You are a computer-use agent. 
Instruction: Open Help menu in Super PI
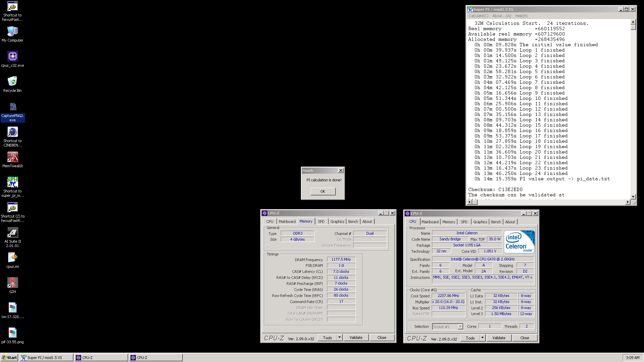tap(521, 16)
